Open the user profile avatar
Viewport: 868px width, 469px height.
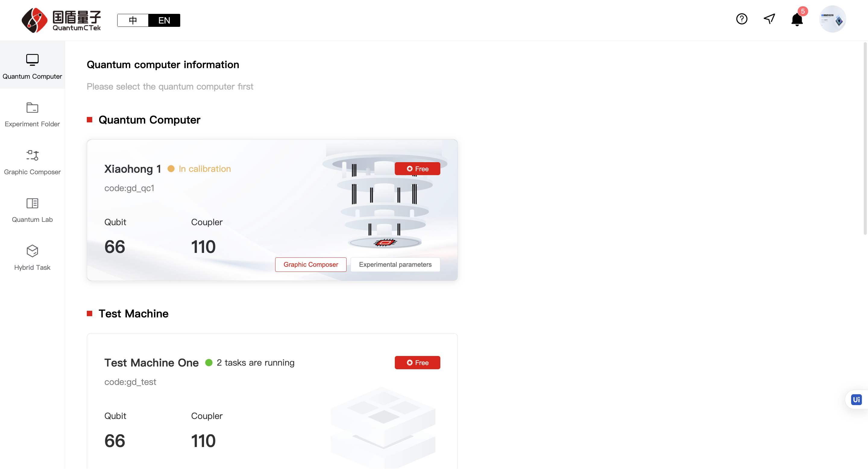pyautogui.click(x=833, y=19)
